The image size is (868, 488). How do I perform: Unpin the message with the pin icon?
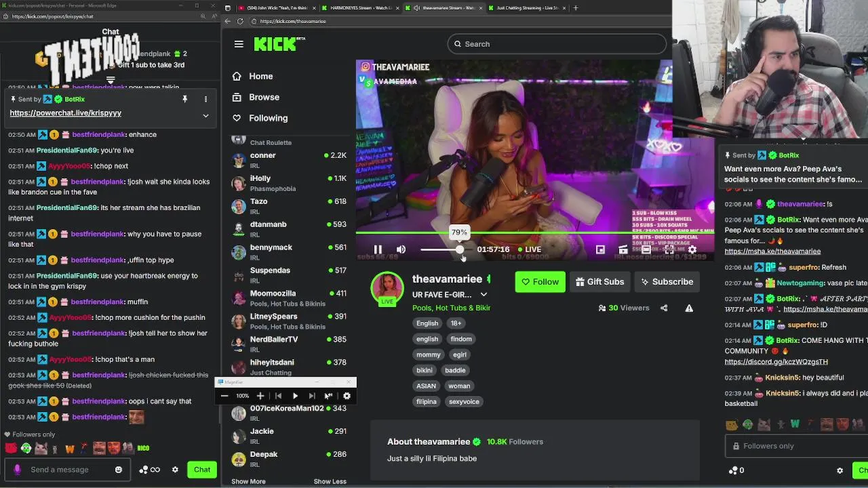[184, 99]
